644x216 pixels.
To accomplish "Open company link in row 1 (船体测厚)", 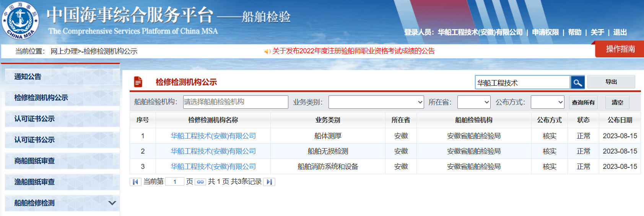I will [x=213, y=136].
